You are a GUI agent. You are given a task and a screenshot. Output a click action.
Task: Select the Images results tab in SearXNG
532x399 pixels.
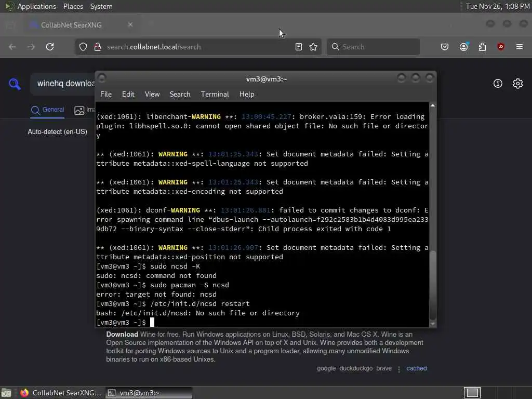(85, 110)
